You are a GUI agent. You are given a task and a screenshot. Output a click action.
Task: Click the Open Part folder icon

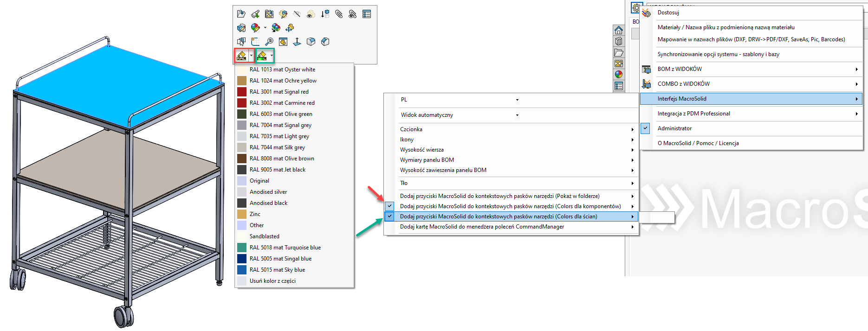coord(241,14)
